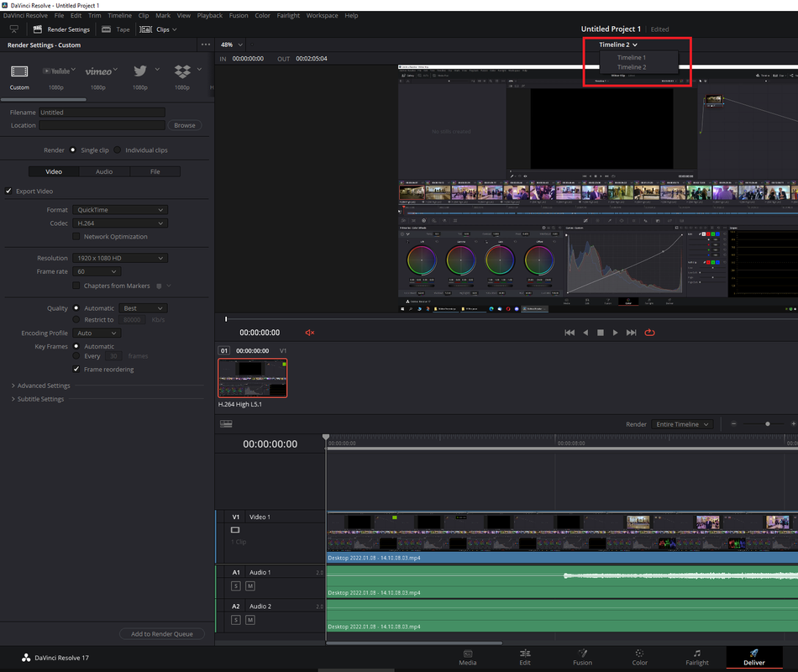
Task: Open the Quality Best dropdown
Action: pyautogui.click(x=143, y=308)
